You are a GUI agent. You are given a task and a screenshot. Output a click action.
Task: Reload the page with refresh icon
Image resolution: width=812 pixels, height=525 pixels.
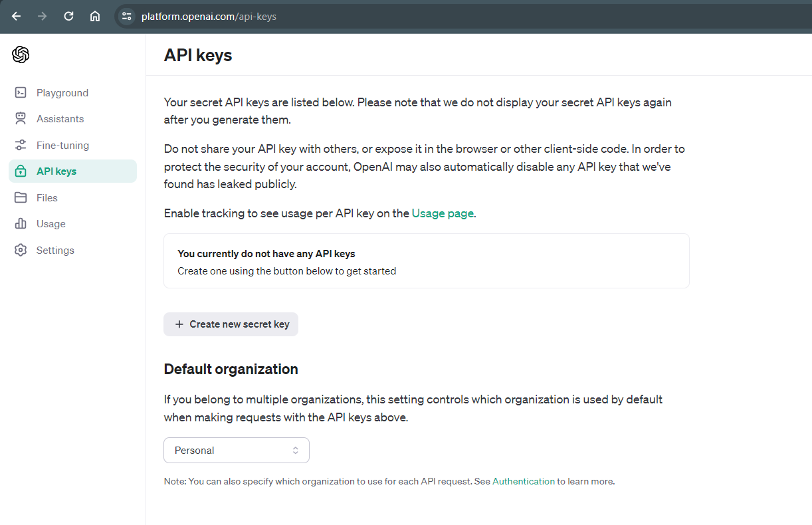click(68, 17)
